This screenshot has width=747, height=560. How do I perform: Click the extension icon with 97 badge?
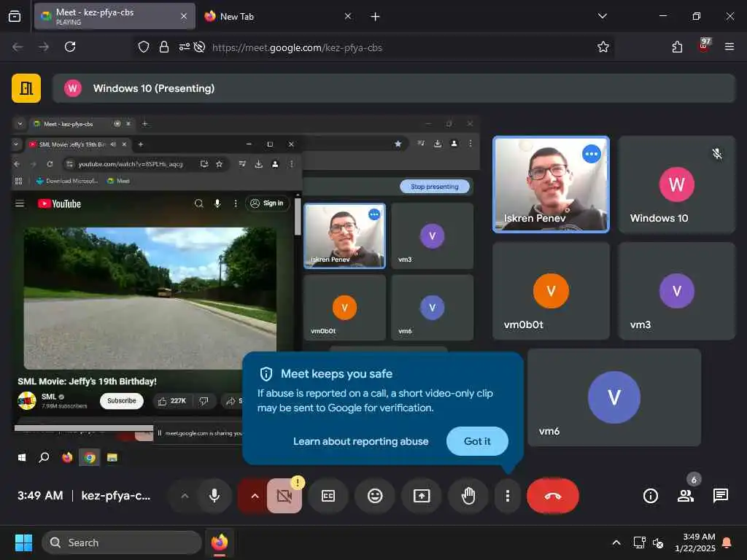(703, 46)
